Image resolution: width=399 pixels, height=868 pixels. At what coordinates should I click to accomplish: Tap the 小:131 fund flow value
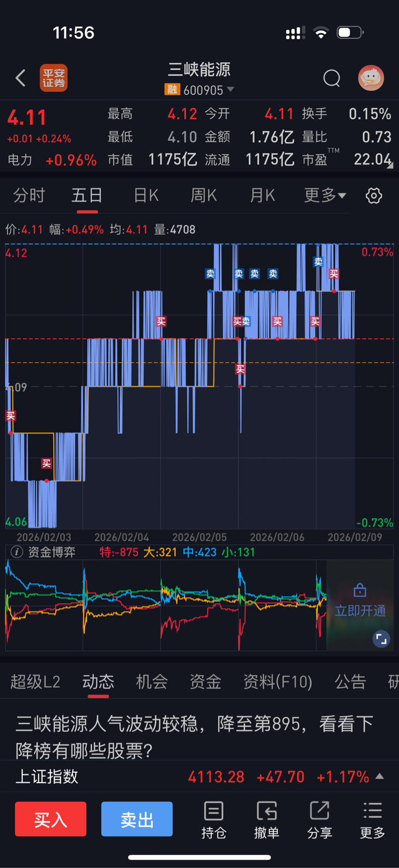[238, 552]
